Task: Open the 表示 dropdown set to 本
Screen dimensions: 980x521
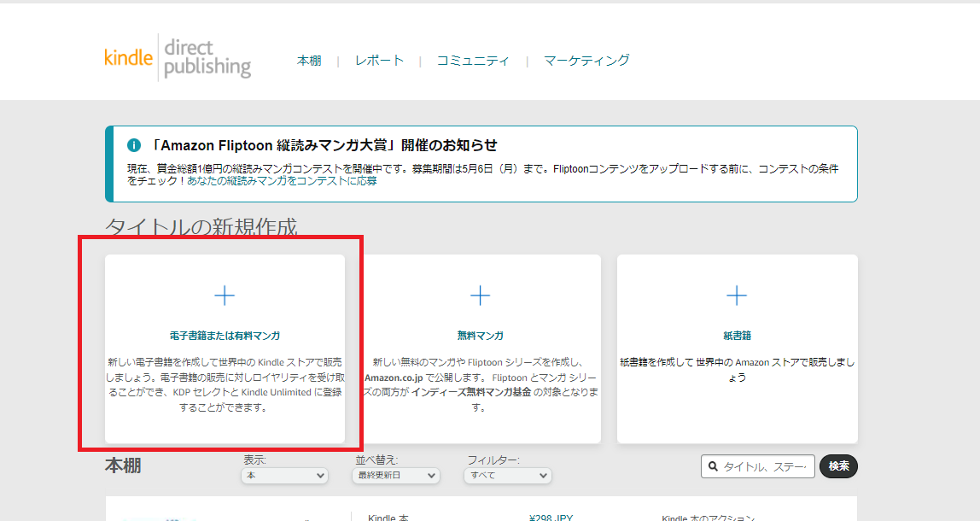Action: point(284,476)
